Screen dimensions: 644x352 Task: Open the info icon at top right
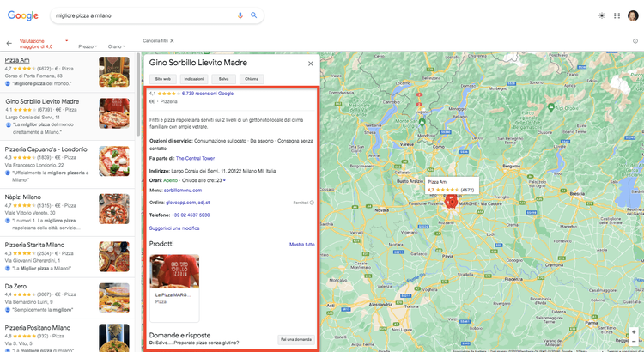[635, 41]
